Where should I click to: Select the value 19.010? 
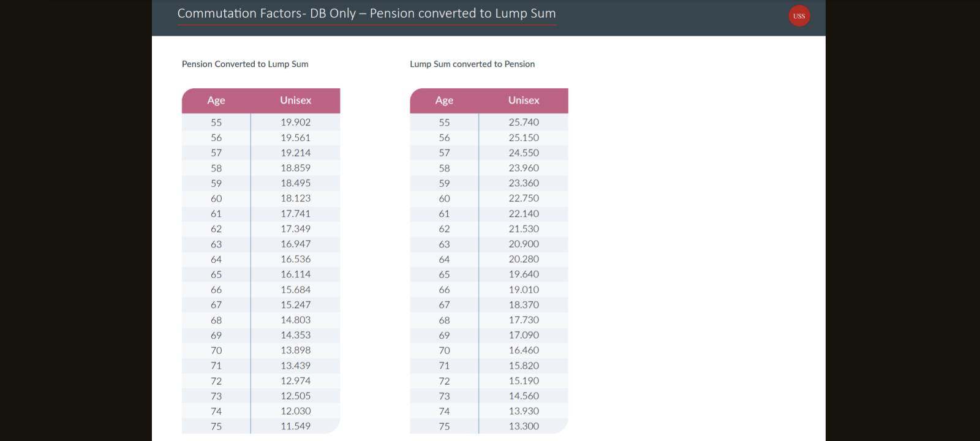coord(524,290)
